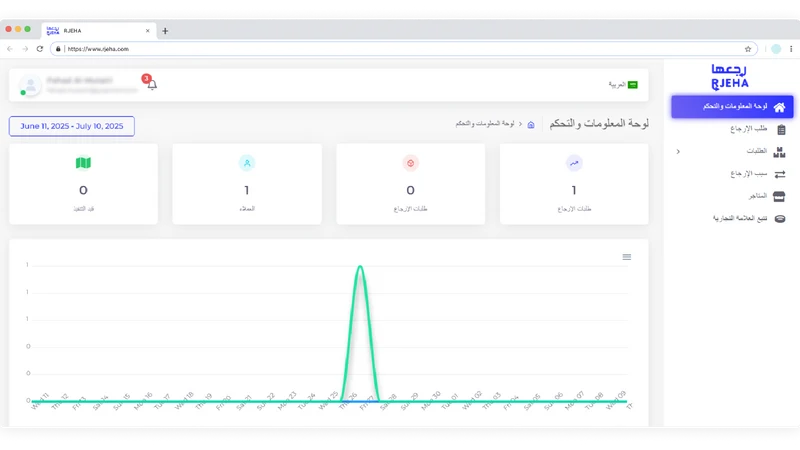Viewport: 800px width, 450px height.
Task: Click the lock site info icon
Action: tap(58, 49)
